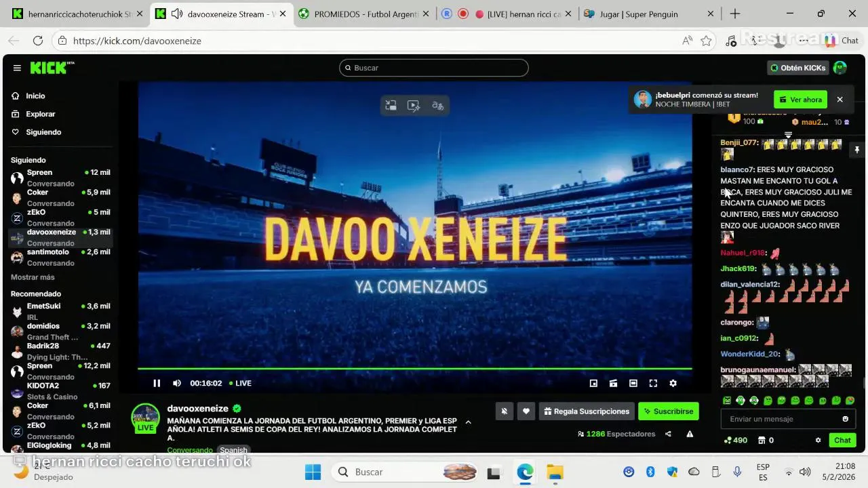868x488 pixels.
Task: Toggle fullscreen in the video player
Action: (x=653, y=383)
